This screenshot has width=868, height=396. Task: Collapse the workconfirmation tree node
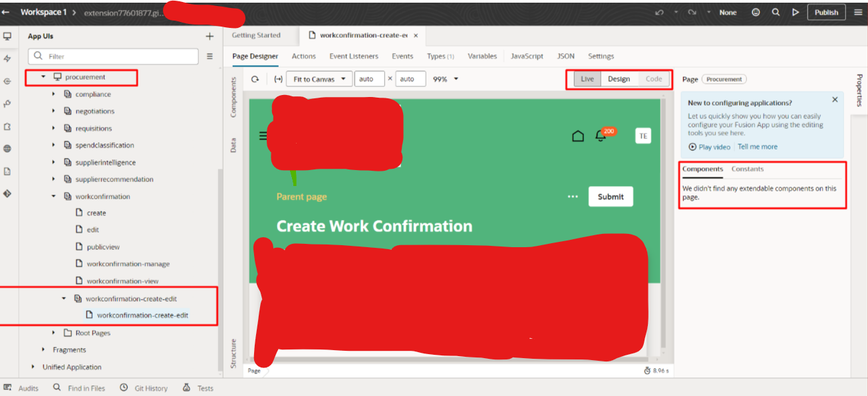click(x=54, y=196)
